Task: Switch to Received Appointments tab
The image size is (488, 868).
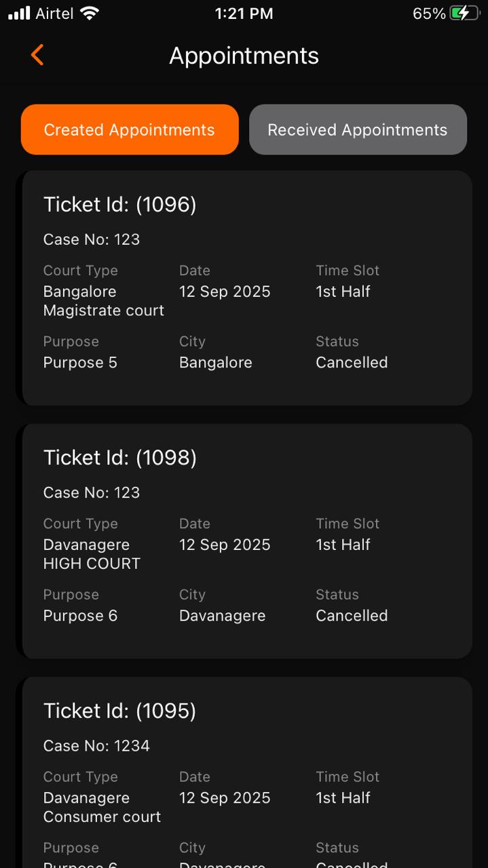Action: [x=358, y=130]
